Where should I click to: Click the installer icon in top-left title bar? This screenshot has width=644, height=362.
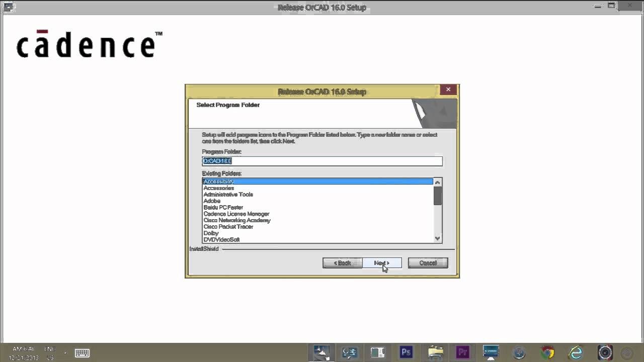point(8,7)
